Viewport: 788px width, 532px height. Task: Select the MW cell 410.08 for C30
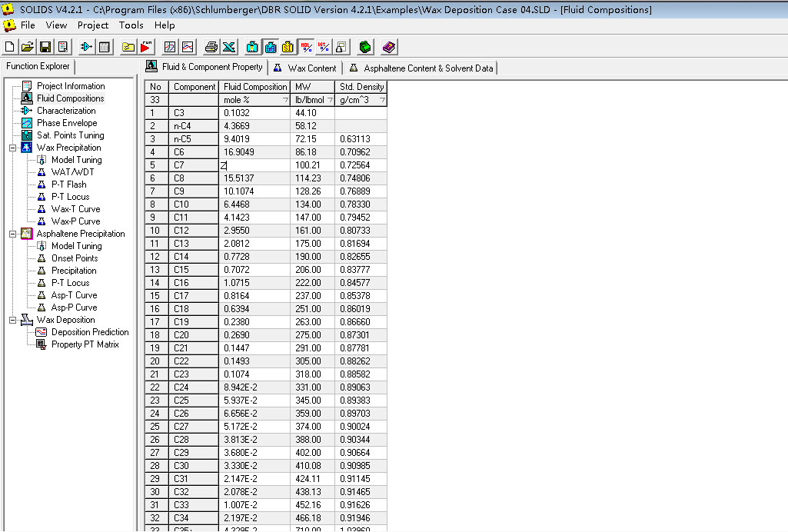313,466
